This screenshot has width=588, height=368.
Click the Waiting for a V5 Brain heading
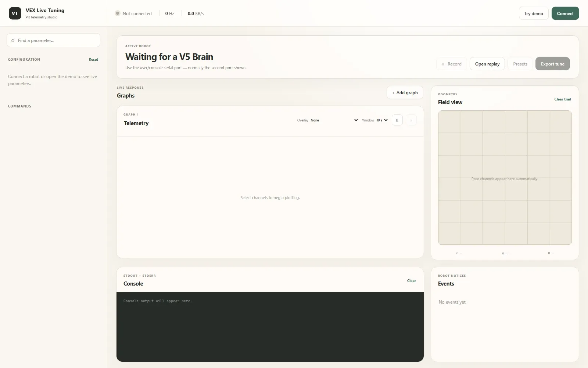click(x=169, y=57)
